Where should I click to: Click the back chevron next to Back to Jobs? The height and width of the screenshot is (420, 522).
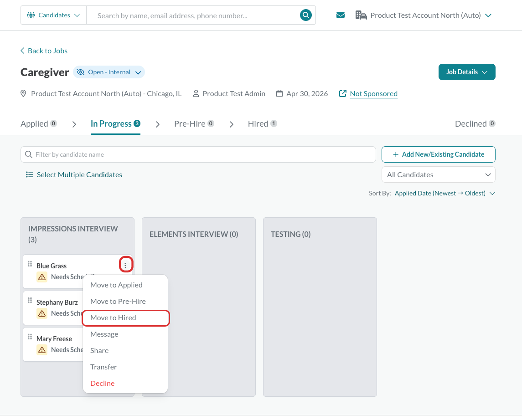[23, 51]
